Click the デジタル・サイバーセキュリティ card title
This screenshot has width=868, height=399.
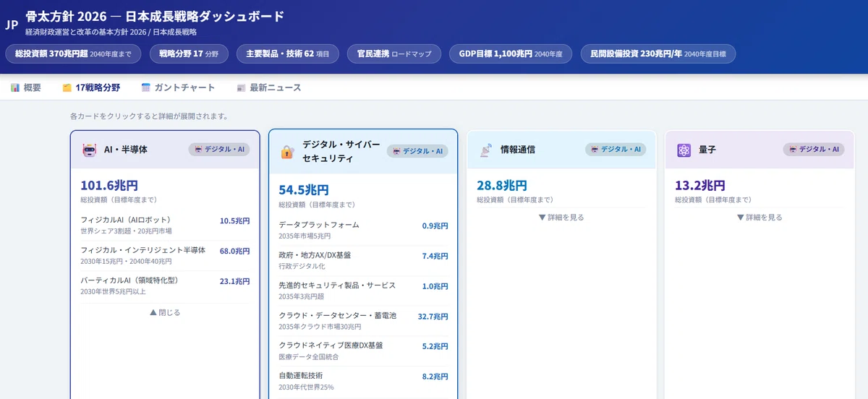[341, 151]
